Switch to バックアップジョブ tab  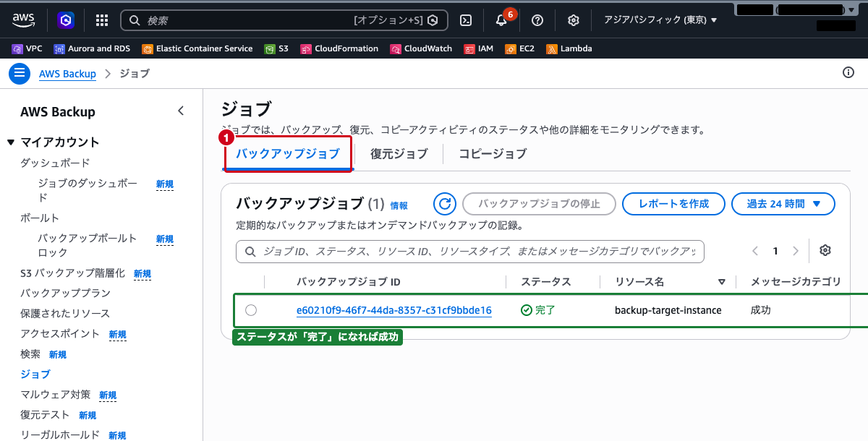(x=288, y=154)
